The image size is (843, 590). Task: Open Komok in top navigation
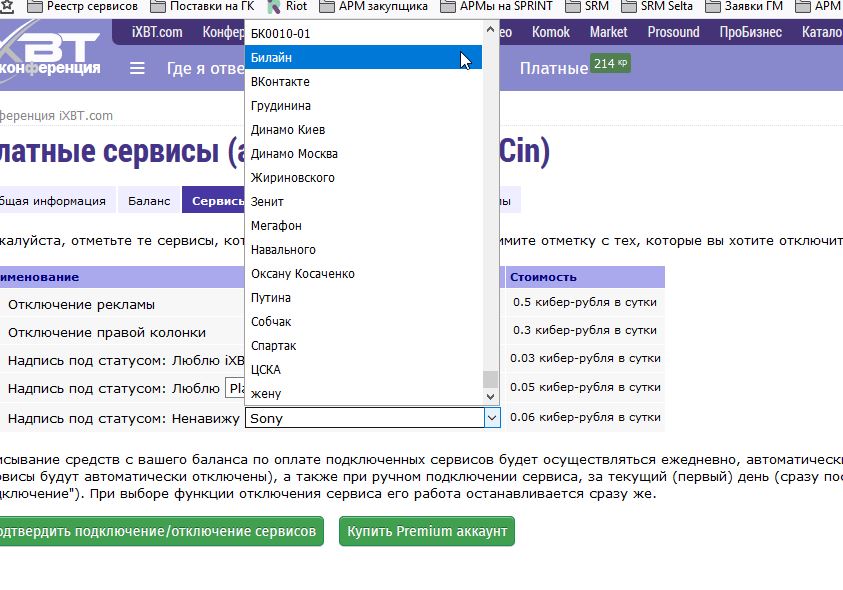(551, 32)
